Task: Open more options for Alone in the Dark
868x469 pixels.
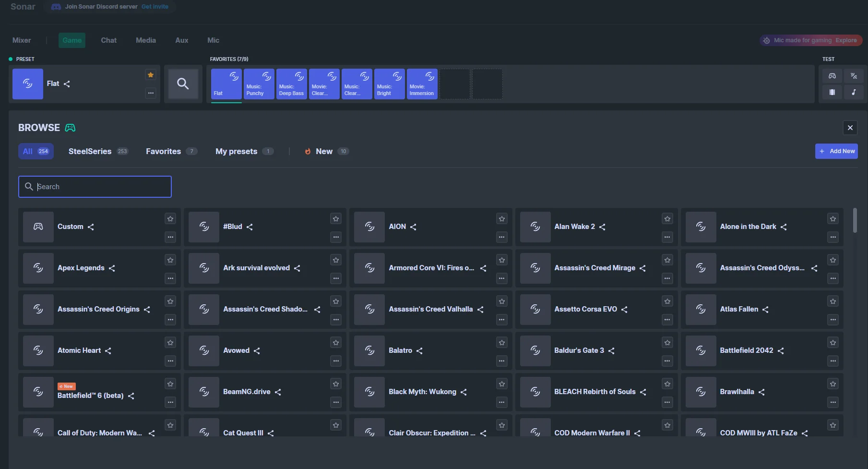Action: click(833, 237)
